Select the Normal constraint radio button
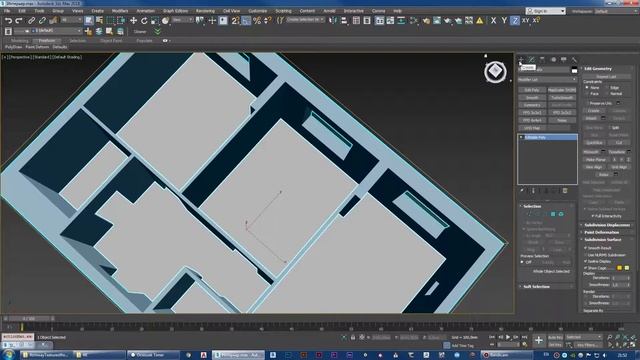640x360 pixels. coord(607,93)
